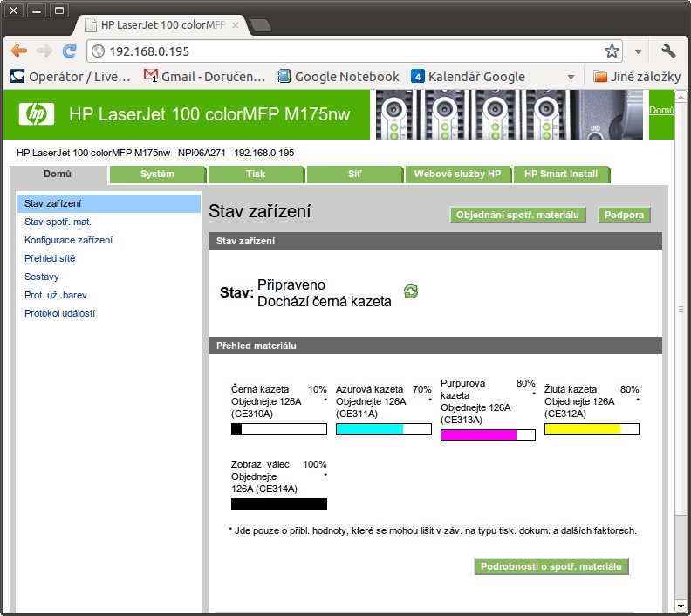Click the yellow cartridge level bar
This screenshot has width=691, height=616.
(592, 428)
